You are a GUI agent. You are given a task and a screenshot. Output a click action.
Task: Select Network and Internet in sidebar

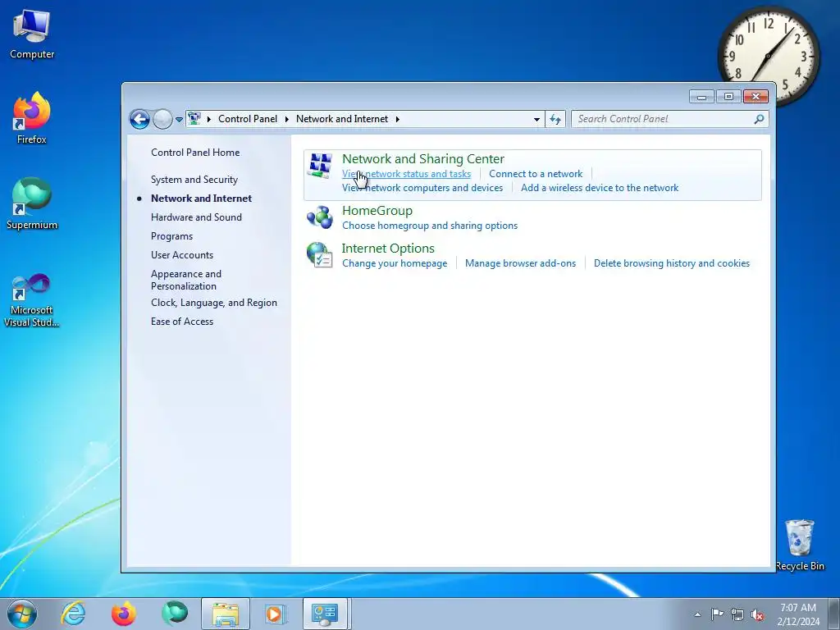(x=201, y=199)
